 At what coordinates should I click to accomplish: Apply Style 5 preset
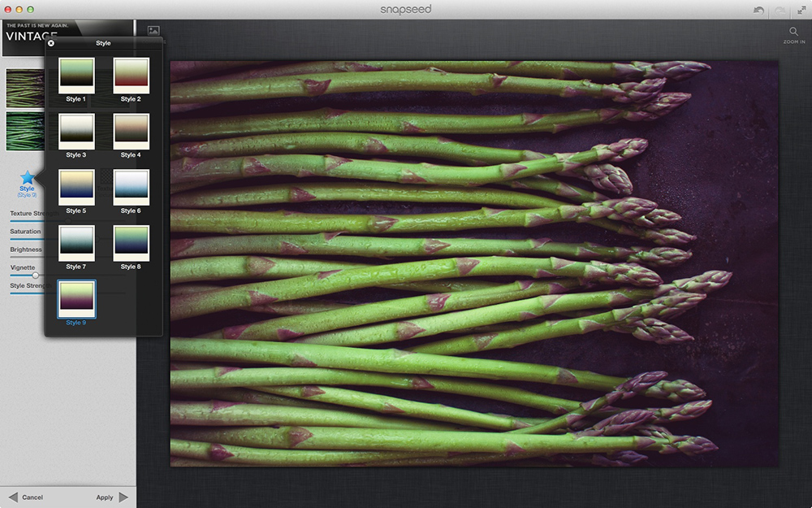tap(76, 187)
